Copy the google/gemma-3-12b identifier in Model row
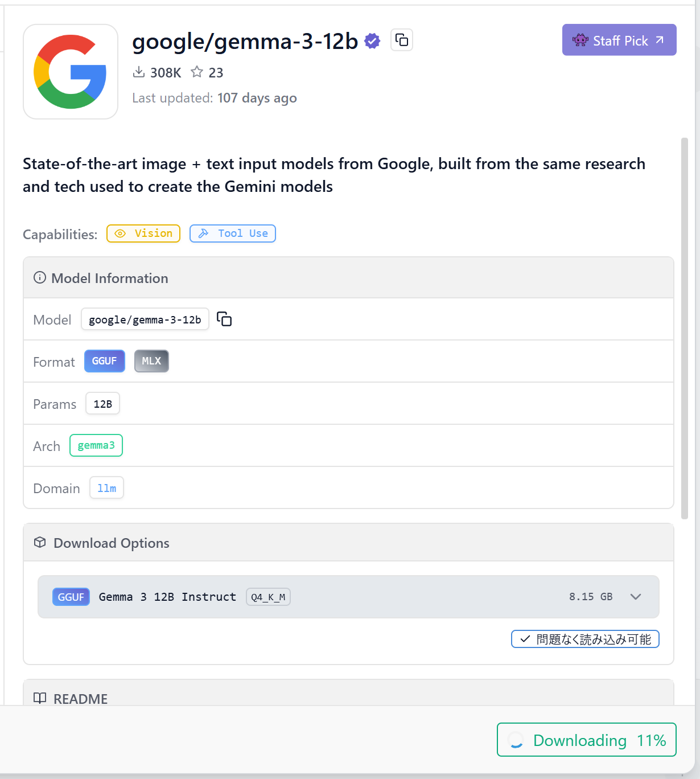 [224, 319]
